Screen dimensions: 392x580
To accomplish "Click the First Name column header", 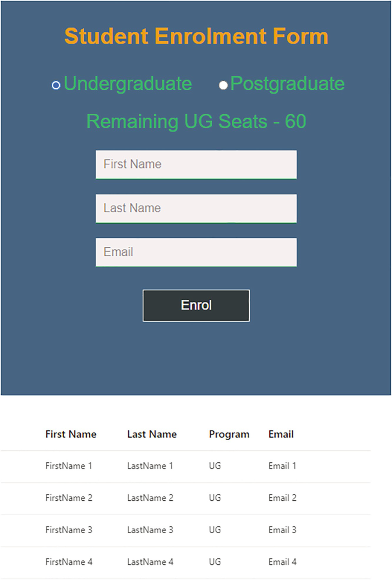I will tap(71, 434).
